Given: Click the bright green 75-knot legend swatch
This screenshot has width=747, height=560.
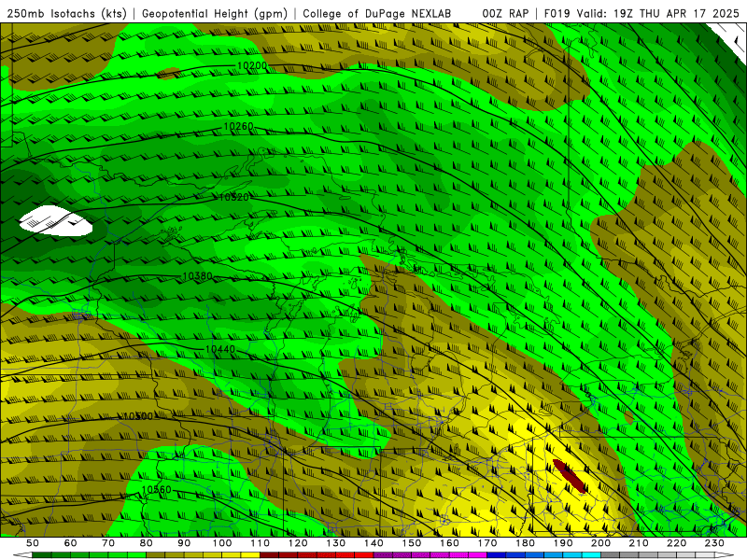Looking at the screenshot, I should click(136, 554).
